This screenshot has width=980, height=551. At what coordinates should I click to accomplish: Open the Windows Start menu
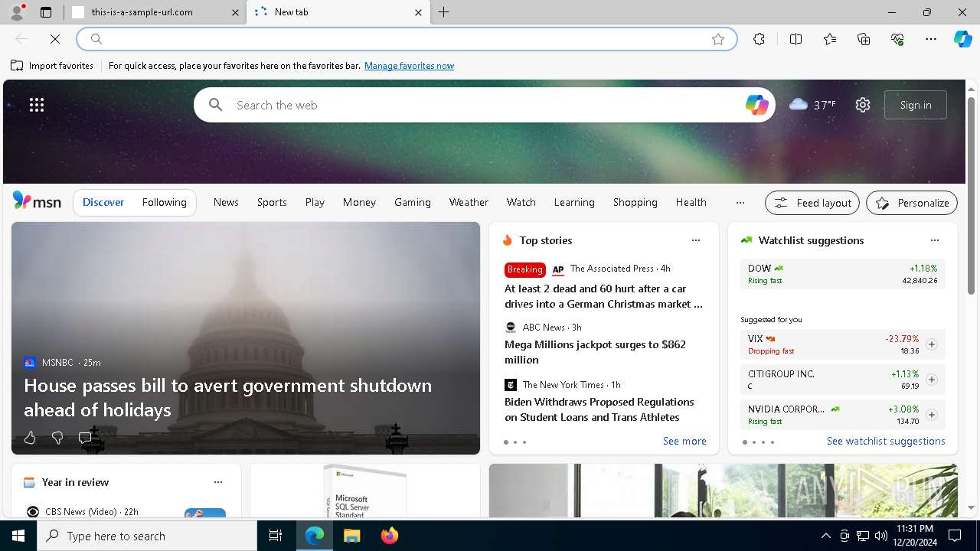tap(18, 536)
